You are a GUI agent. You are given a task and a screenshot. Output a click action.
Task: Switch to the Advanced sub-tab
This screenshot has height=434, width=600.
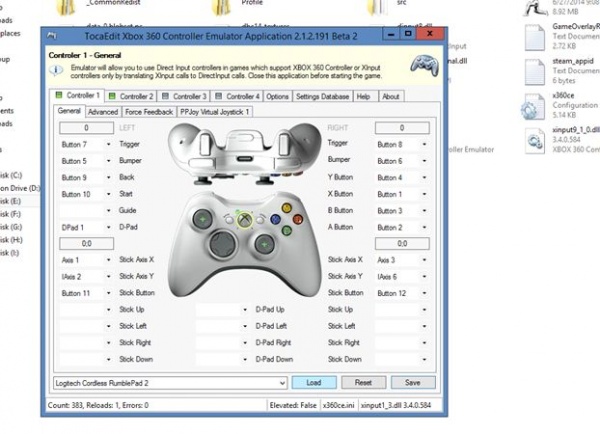click(103, 112)
